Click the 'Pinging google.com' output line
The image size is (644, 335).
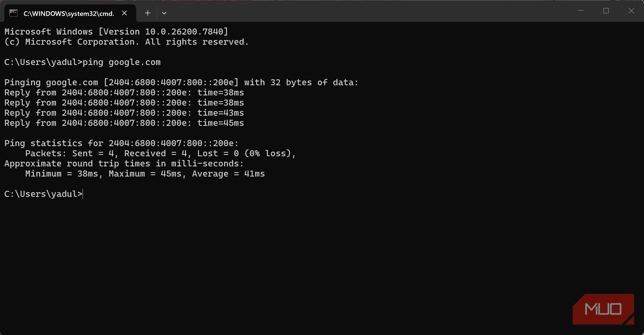pyautogui.click(x=181, y=83)
